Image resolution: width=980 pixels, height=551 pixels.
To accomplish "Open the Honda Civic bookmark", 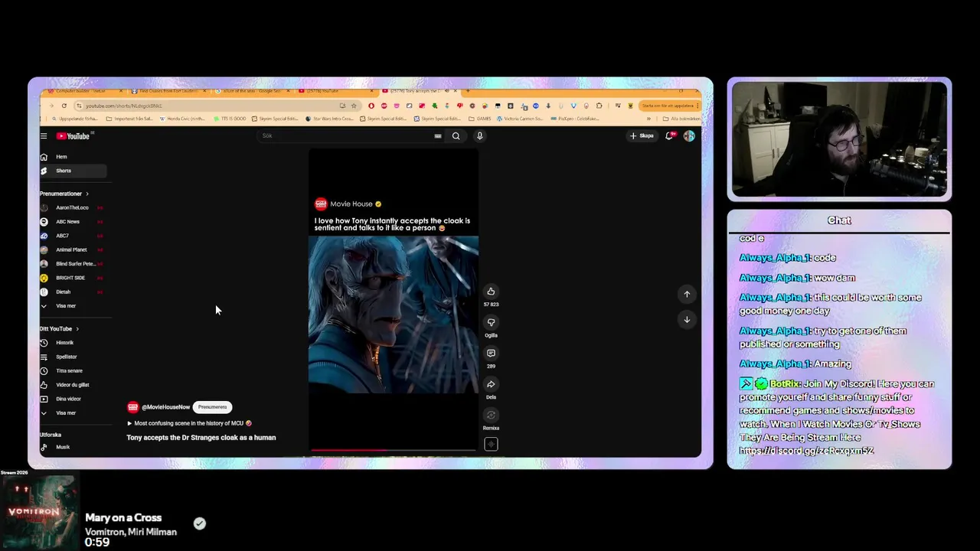I will click(181, 119).
